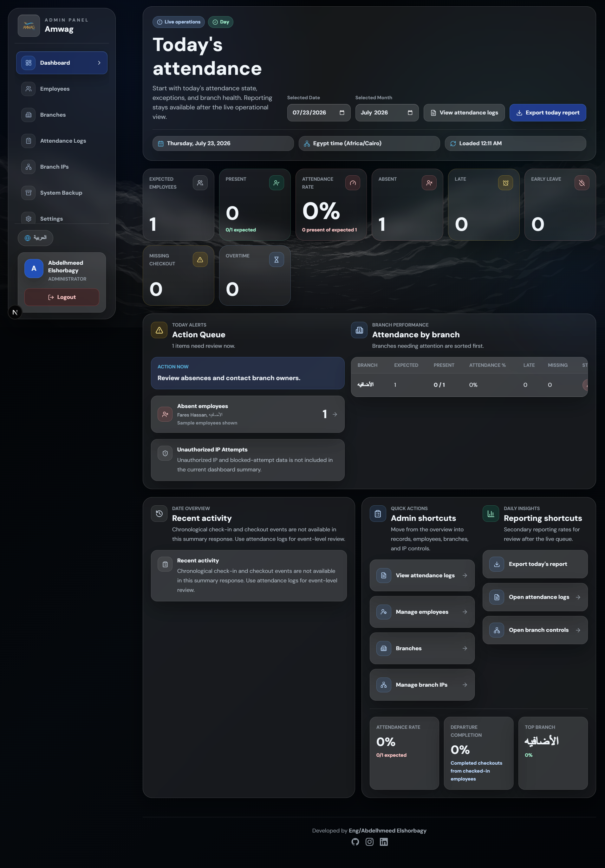Click the 07/23/2026 date field
605x868 pixels.
pos(319,113)
